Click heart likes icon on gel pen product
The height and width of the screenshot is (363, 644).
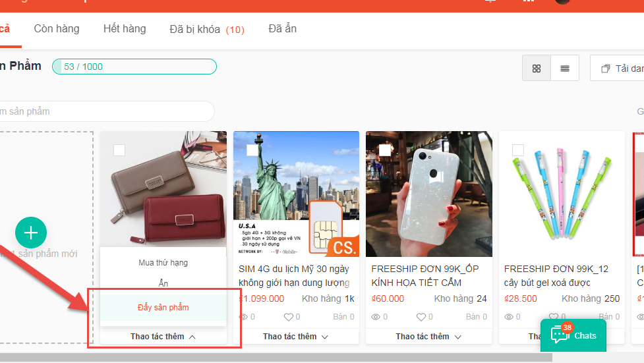(554, 317)
